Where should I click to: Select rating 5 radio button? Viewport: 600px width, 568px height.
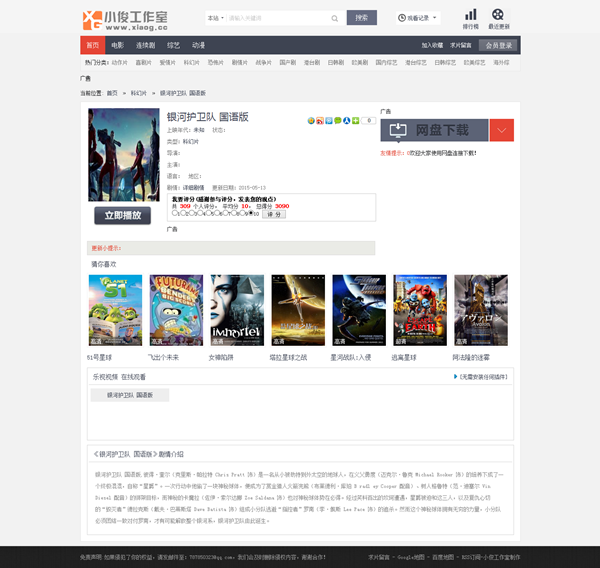209,213
